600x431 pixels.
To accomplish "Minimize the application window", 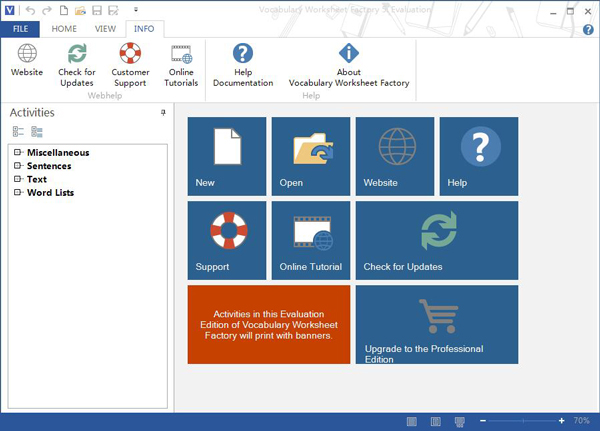I will pos(553,12).
